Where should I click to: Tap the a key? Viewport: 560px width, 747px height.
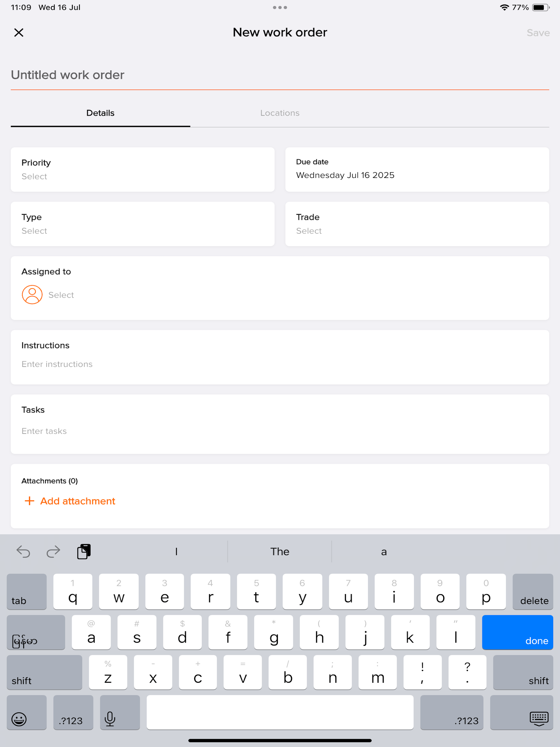coord(91,632)
